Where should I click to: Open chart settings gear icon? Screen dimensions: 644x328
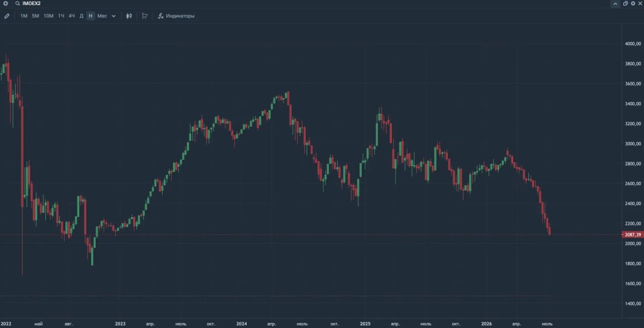click(633, 3)
